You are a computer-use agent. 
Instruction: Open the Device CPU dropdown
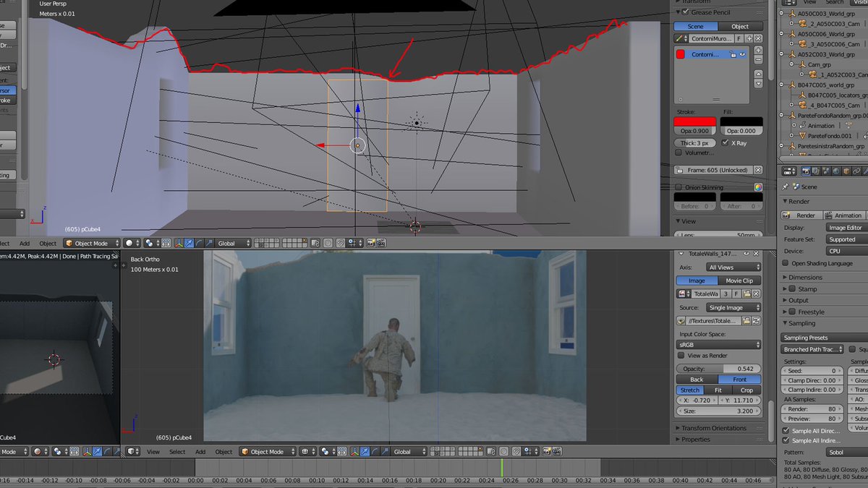tap(846, 251)
